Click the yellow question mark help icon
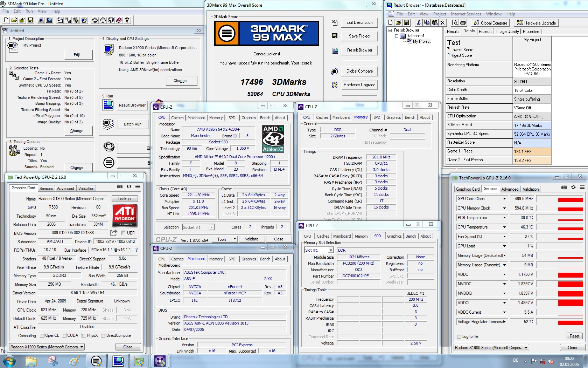 coord(127,20)
